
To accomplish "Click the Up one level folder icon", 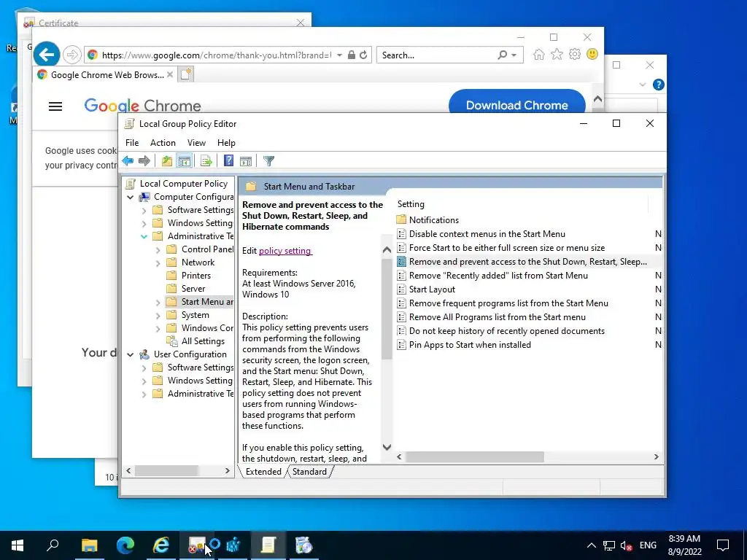I will (167, 161).
